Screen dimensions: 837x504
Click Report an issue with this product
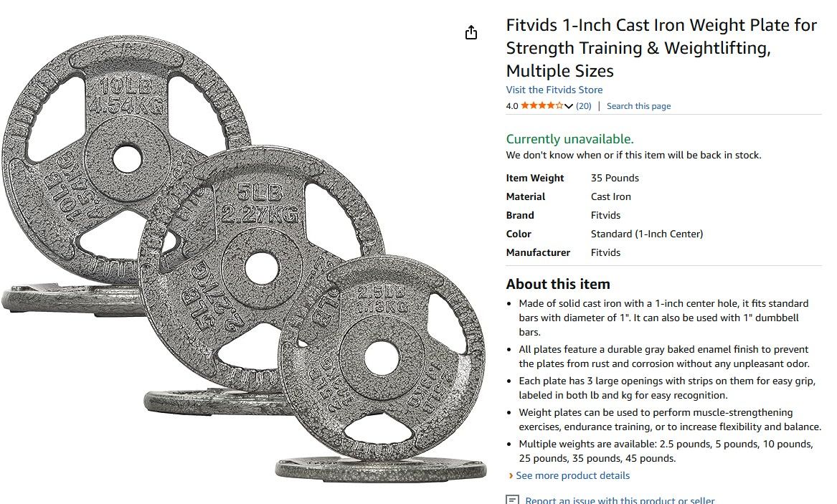[620, 500]
